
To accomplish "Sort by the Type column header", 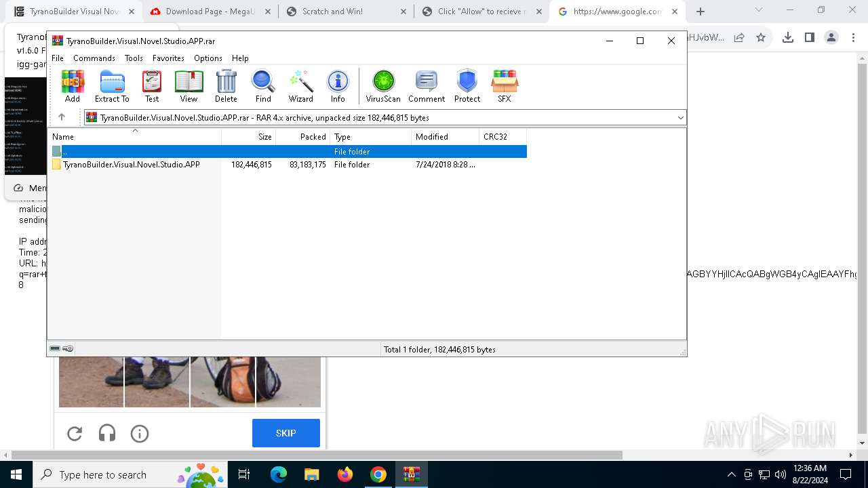I will pos(371,137).
